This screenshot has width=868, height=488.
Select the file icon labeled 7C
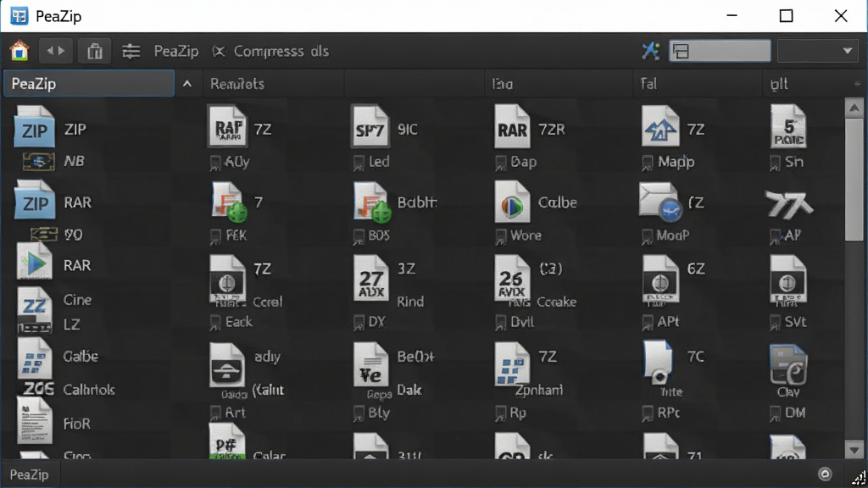[658, 363]
